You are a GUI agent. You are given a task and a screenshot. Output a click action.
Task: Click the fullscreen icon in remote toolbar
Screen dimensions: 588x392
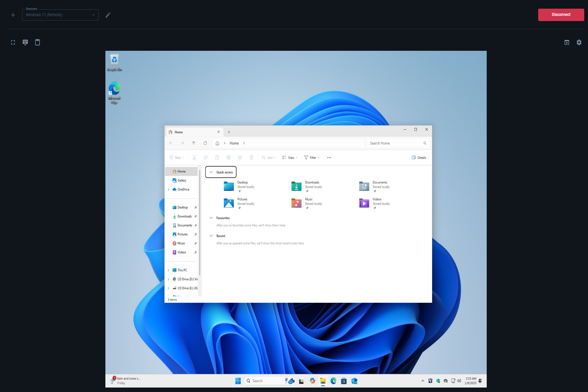click(13, 42)
